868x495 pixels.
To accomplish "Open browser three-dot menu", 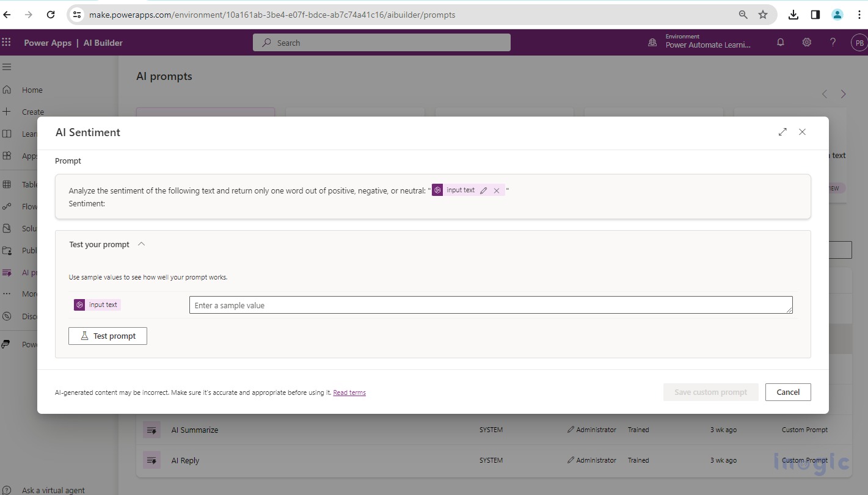I will point(859,15).
